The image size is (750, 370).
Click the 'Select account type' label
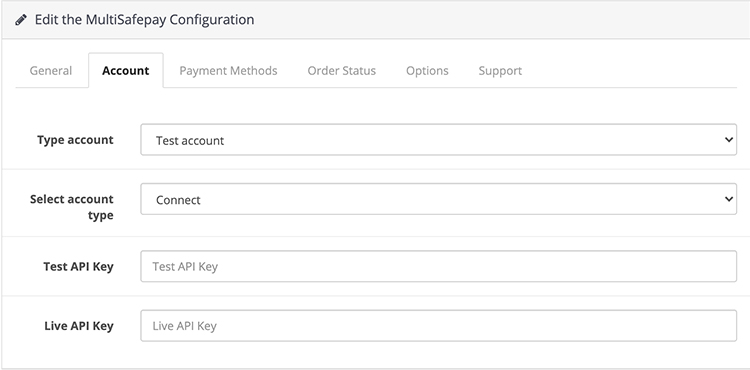[72, 207]
